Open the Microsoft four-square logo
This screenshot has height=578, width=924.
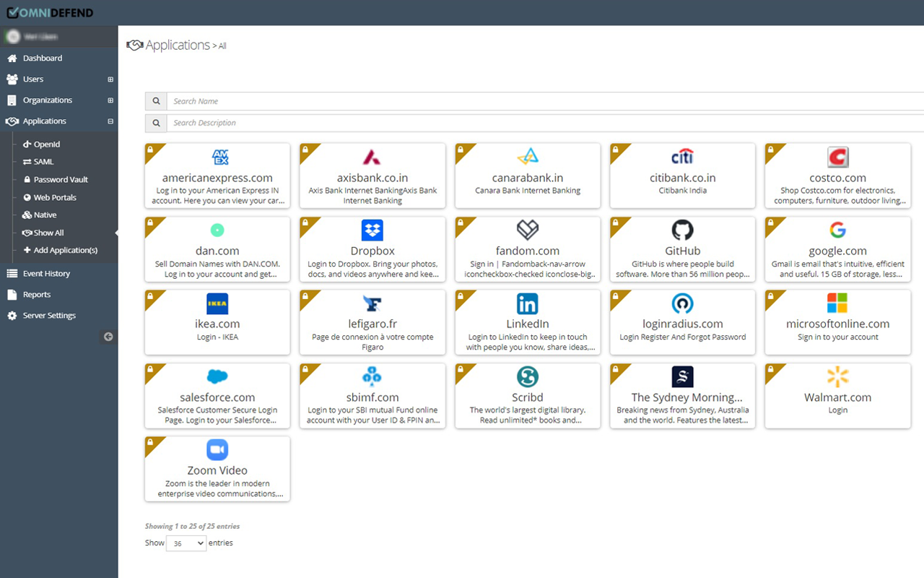point(837,303)
